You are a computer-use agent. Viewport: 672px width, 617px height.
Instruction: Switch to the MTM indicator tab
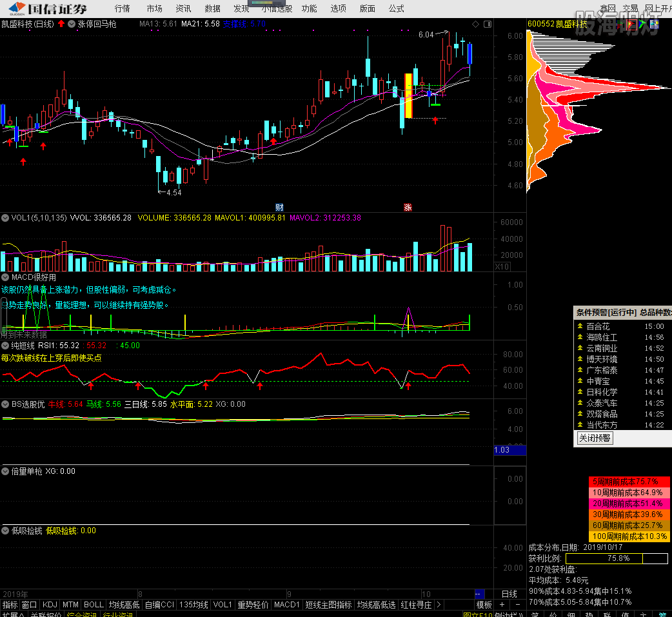click(71, 605)
